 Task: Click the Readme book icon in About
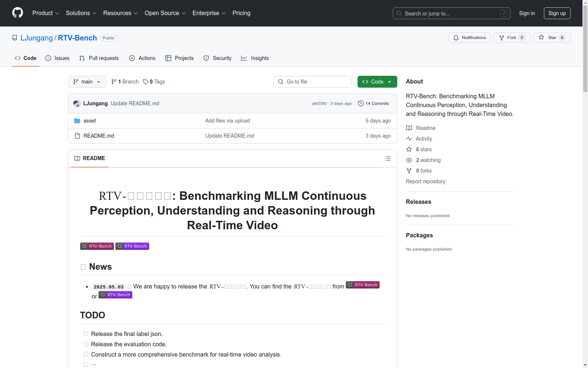tap(409, 128)
